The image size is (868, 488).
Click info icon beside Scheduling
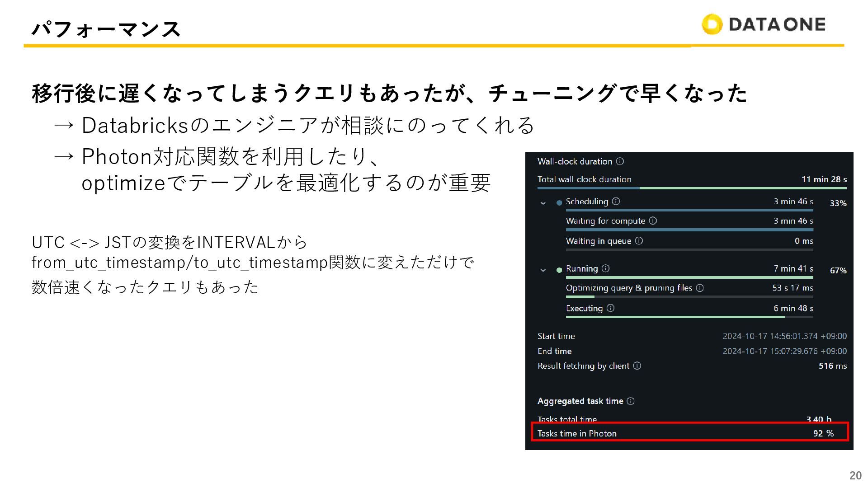[616, 202]
